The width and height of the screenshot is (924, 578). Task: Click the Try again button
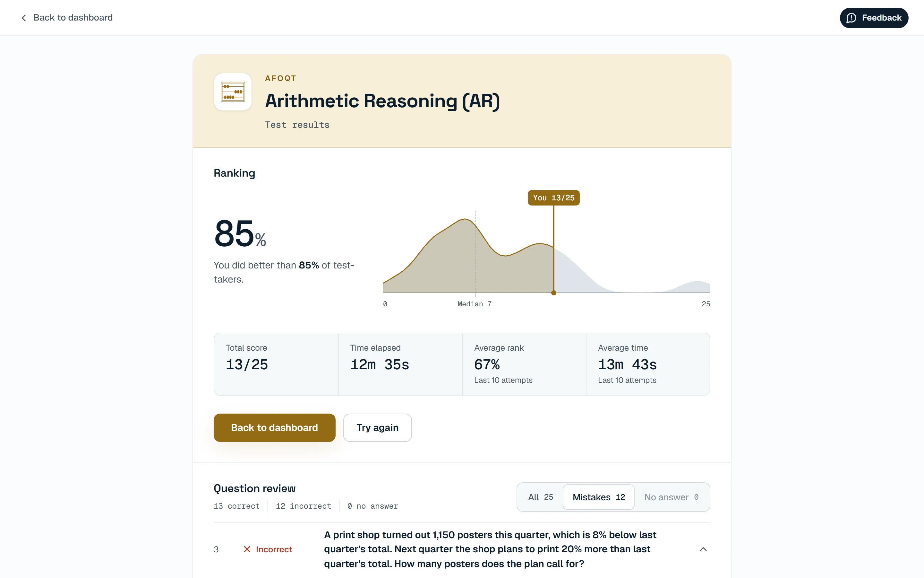pyautogui.click(x=377, y=427)
